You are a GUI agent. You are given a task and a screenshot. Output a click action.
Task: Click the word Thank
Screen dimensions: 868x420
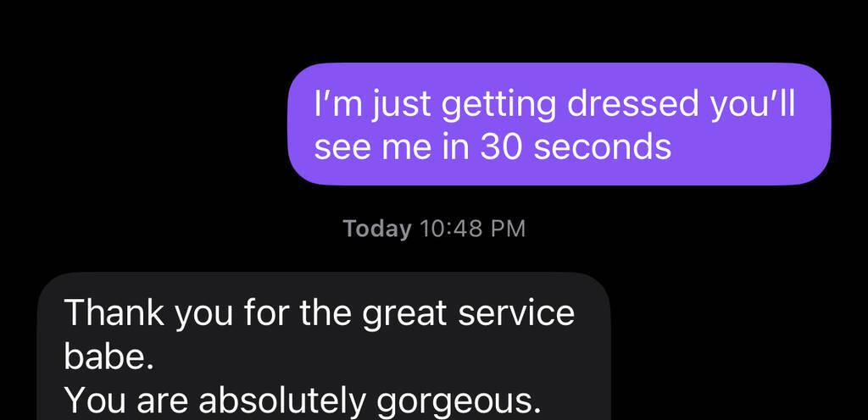(x=114, y=312)
